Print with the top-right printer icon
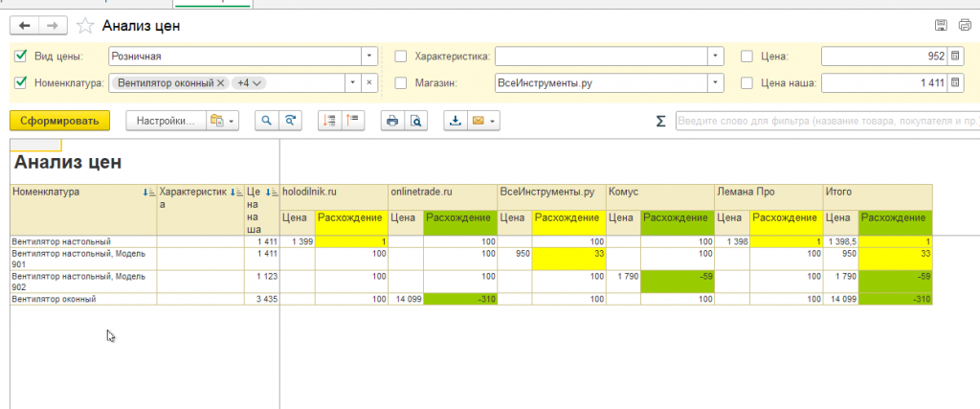The image size is (980, 409). click(x=964, y=25)
